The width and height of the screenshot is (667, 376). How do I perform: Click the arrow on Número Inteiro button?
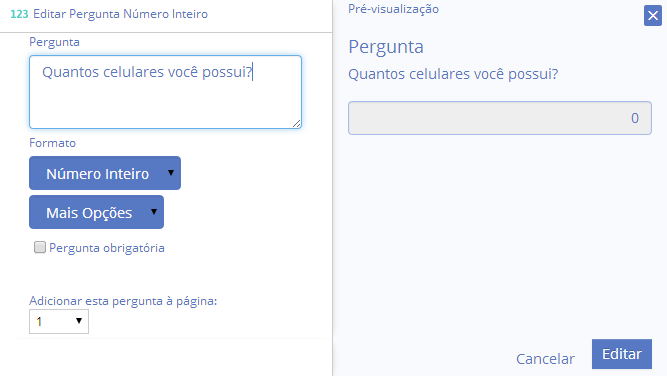[x=171, y=173]
